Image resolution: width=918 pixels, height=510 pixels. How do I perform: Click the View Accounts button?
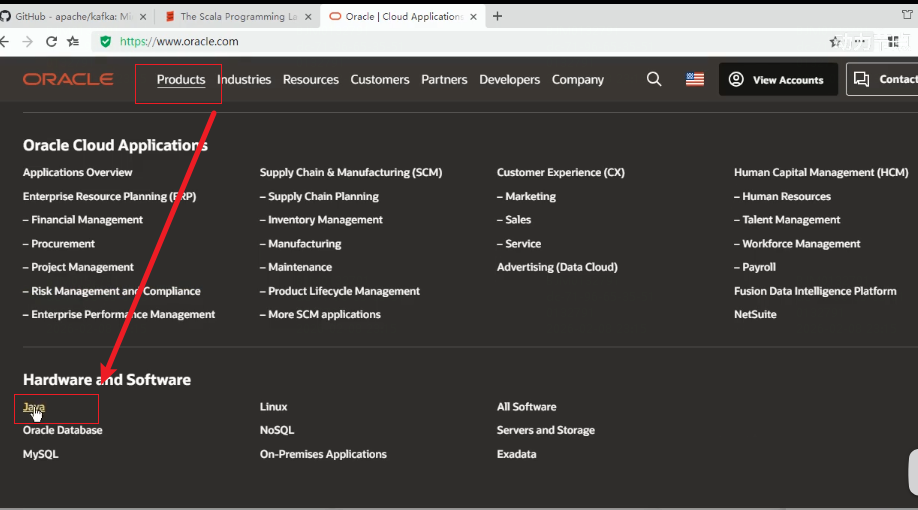778,79
